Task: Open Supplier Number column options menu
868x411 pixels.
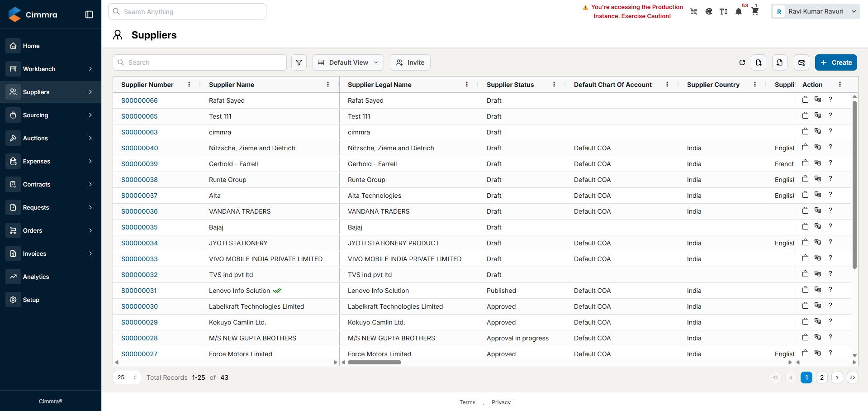Action: pos(189,85)
